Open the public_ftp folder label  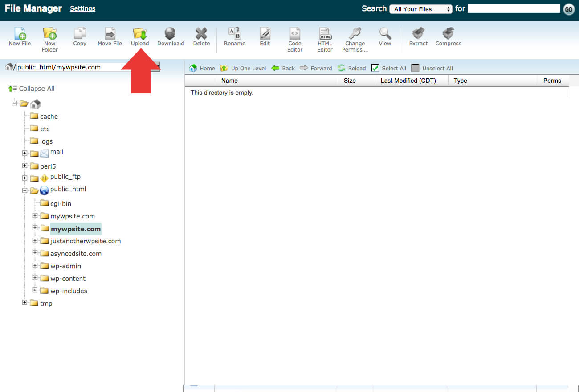point(65,177)
